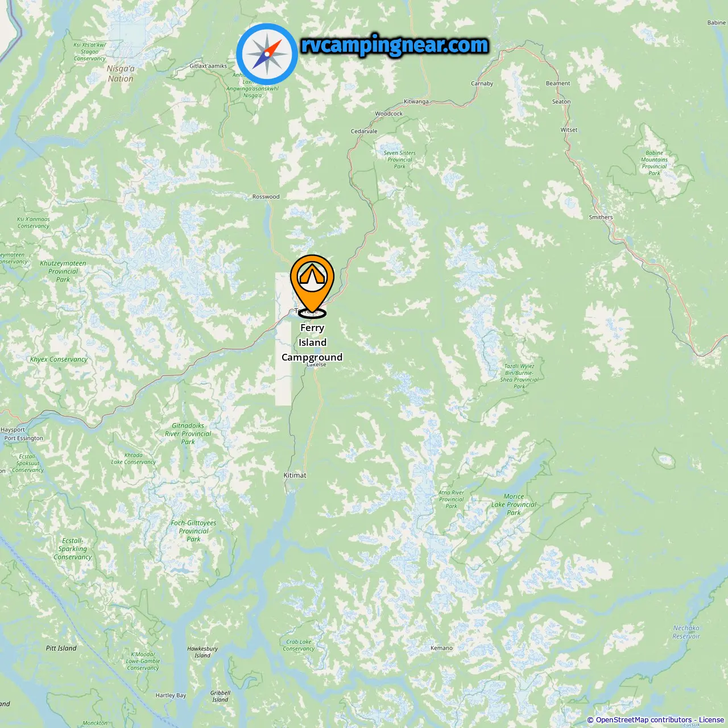Viewport: 728px width, 728px height.
Task: Select the Nechako Reservoir label
Action: pos(686,632)
